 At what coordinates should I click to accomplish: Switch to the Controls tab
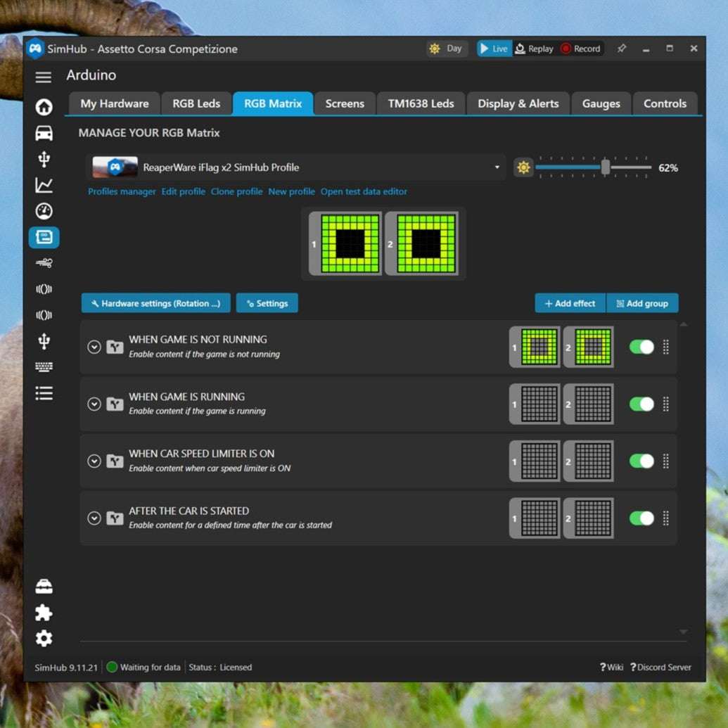(x=665, y=103)
